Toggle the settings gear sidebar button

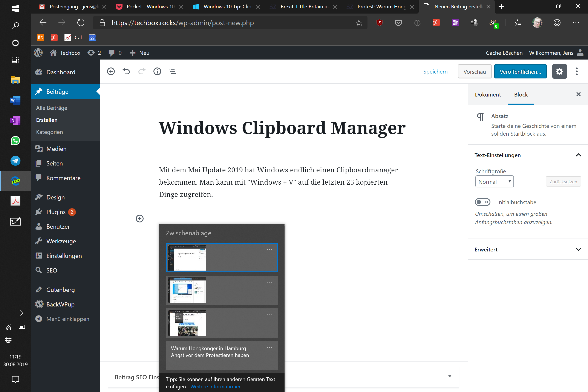click(x=559, y=72)
